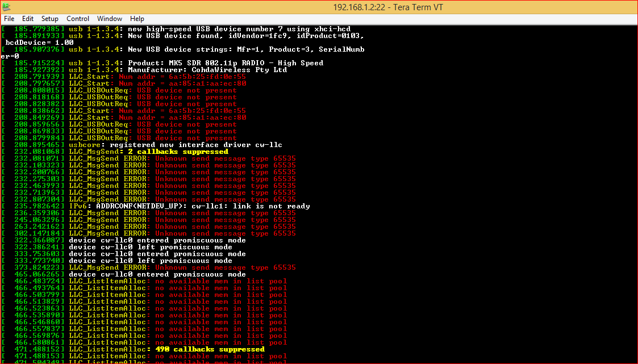The width and height of the screenshot is (638, 364).
Task: Click the timestamp 322.366087 promiscuous mode line
Action: pos(124,240)
